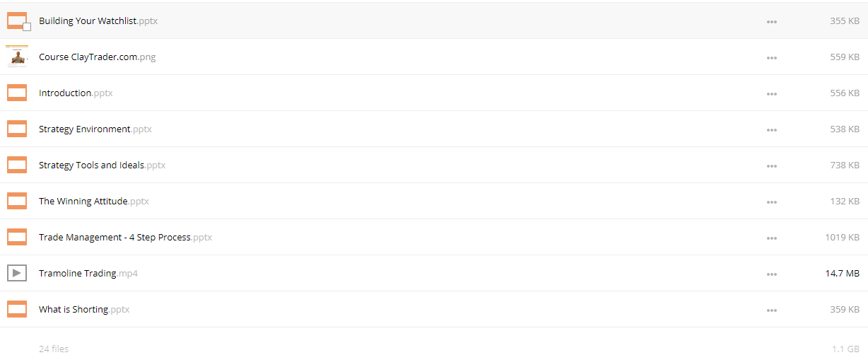The height and width of the screenshot is (355, 868).
Task: Open the ellipsis menu for Introduction.pptx
Action: 772,94
